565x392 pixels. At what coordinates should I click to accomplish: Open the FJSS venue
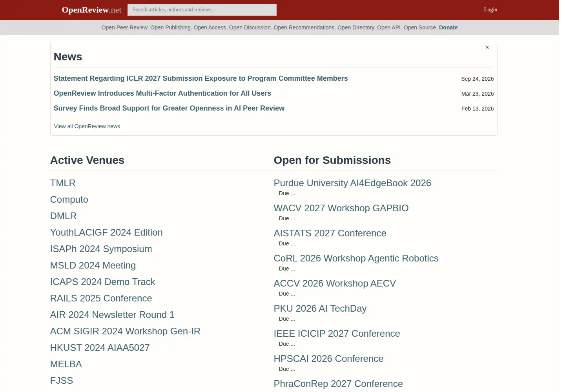(62, 381)
